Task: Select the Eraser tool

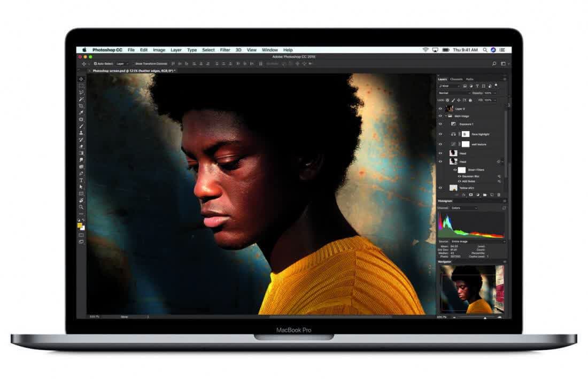Action: (81, 146)
